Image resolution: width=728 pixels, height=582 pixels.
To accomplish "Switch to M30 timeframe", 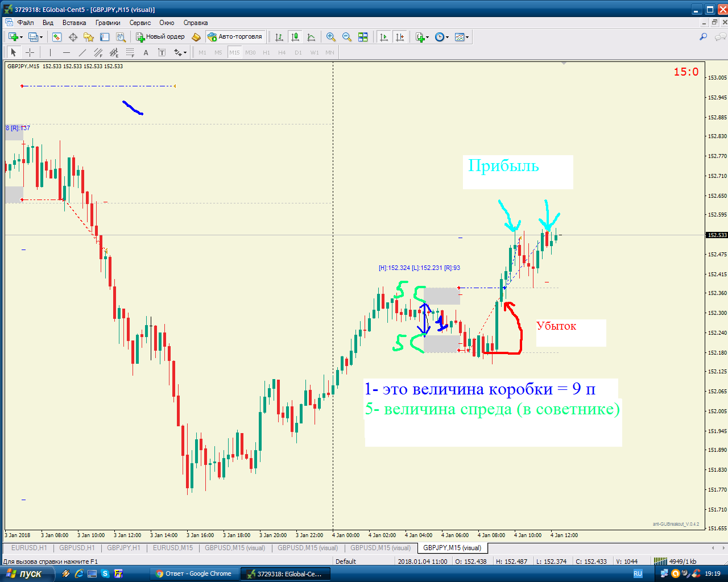I will [250, 52].
